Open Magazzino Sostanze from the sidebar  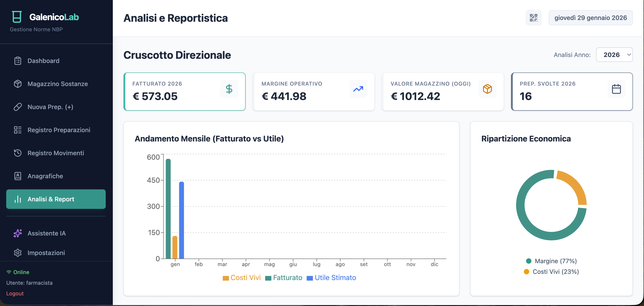pyautogui.click(x=58, y=84)
